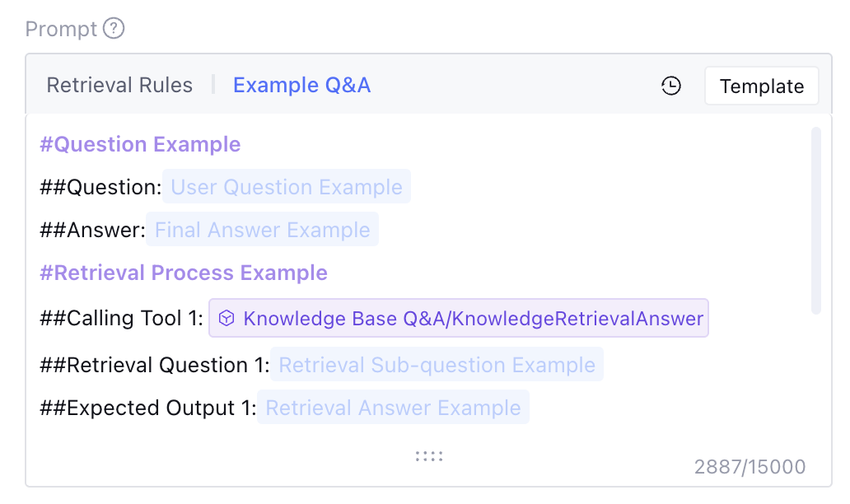Switch to the Retrieval Rules tab

click(119, 85)
